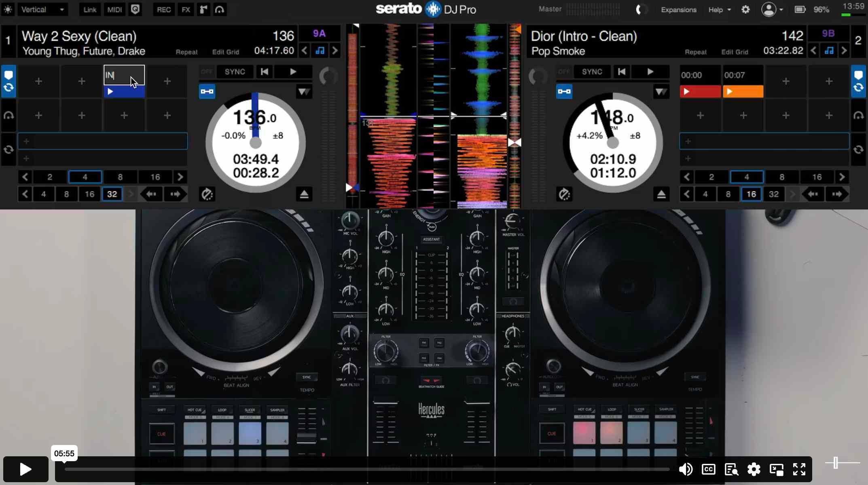Select the censor/slip icon on the left deck

[x=207, y=194]
